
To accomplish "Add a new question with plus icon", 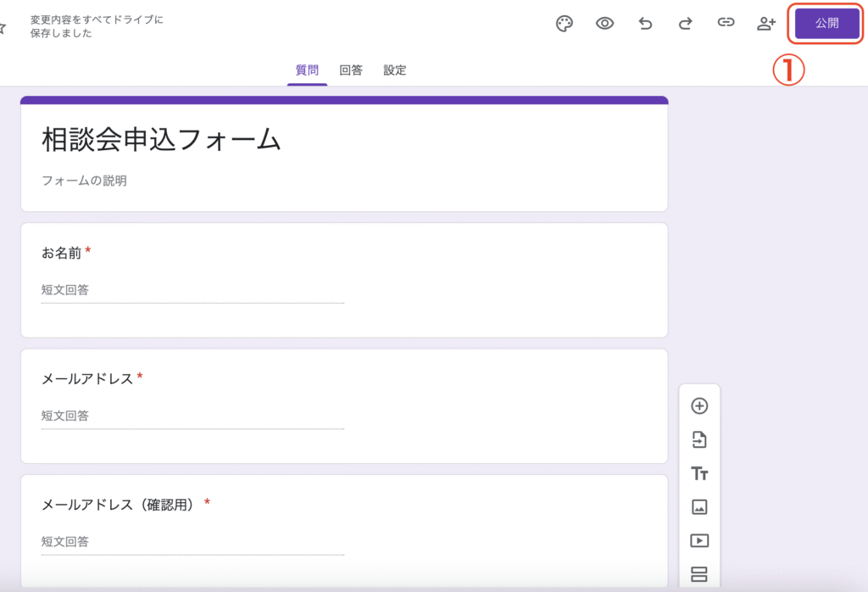I will 699,406.
